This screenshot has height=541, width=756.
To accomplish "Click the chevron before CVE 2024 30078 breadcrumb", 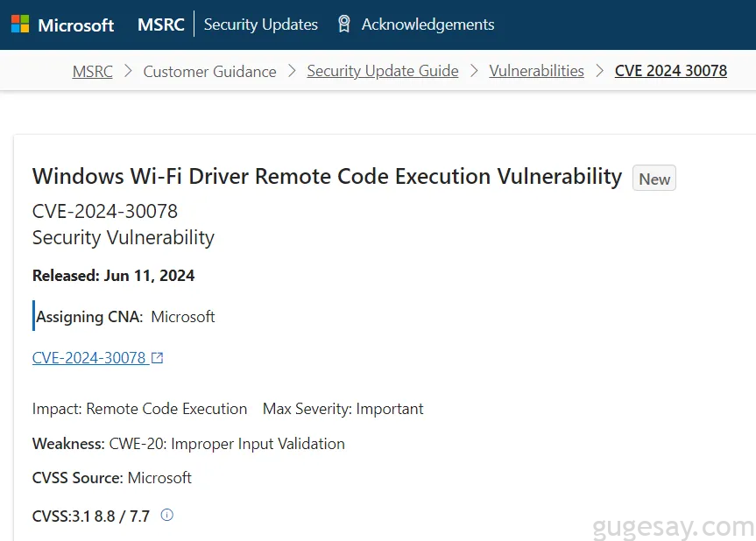I will [599, 71].
